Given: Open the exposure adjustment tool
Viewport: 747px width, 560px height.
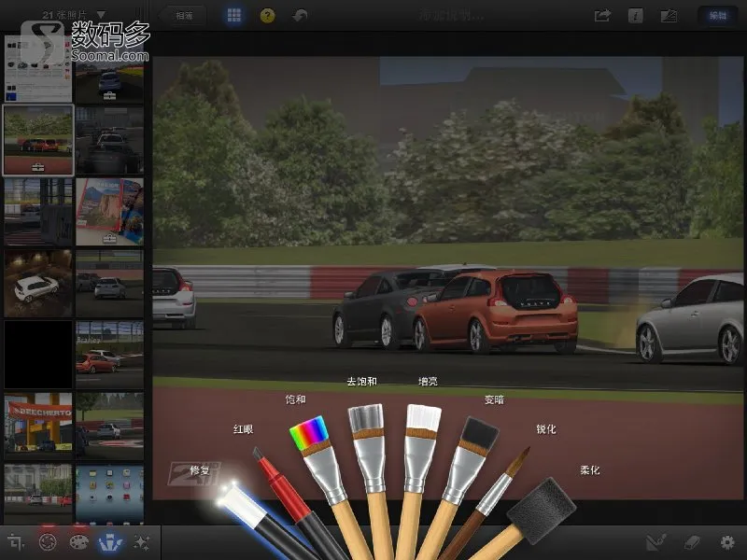Looking at the screenshot, I should [48, 542].
